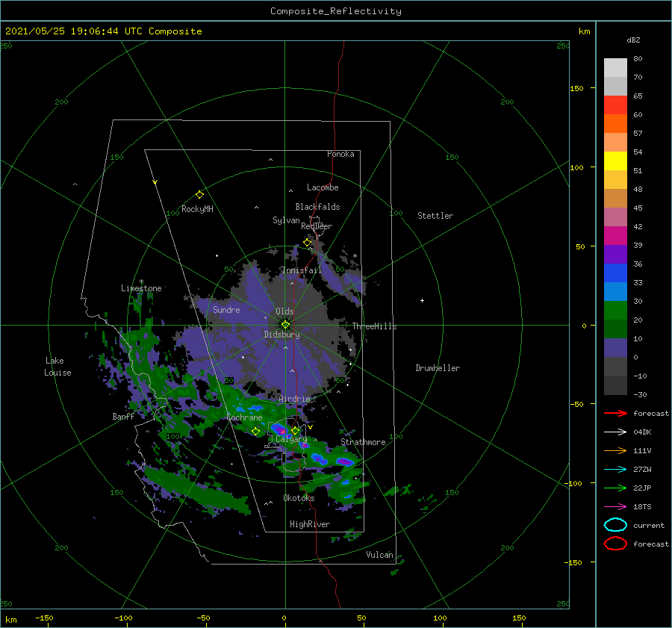Click the Sundre town label
This screenshot has height=628, width=672.
pyautogui.click(x=226, y=309)
